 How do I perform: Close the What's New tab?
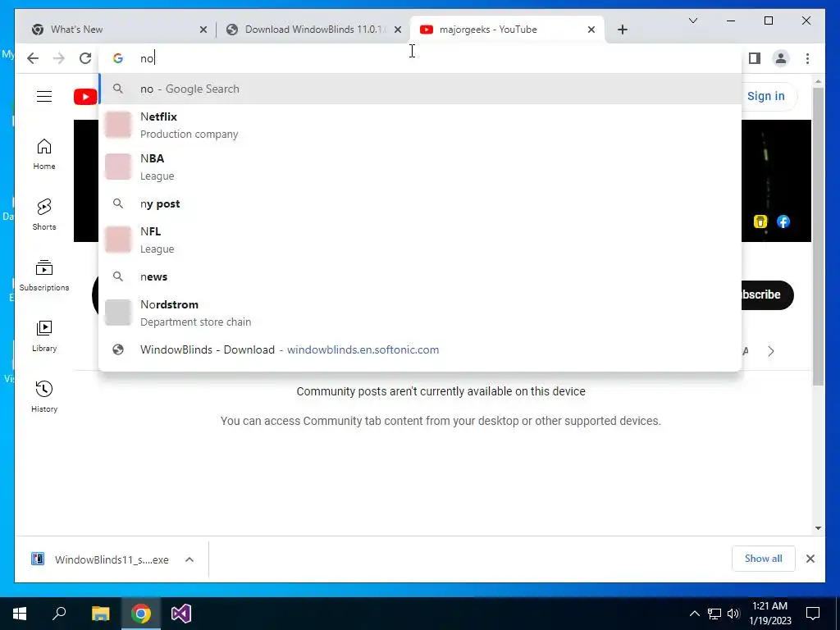[x=203, y=30]
